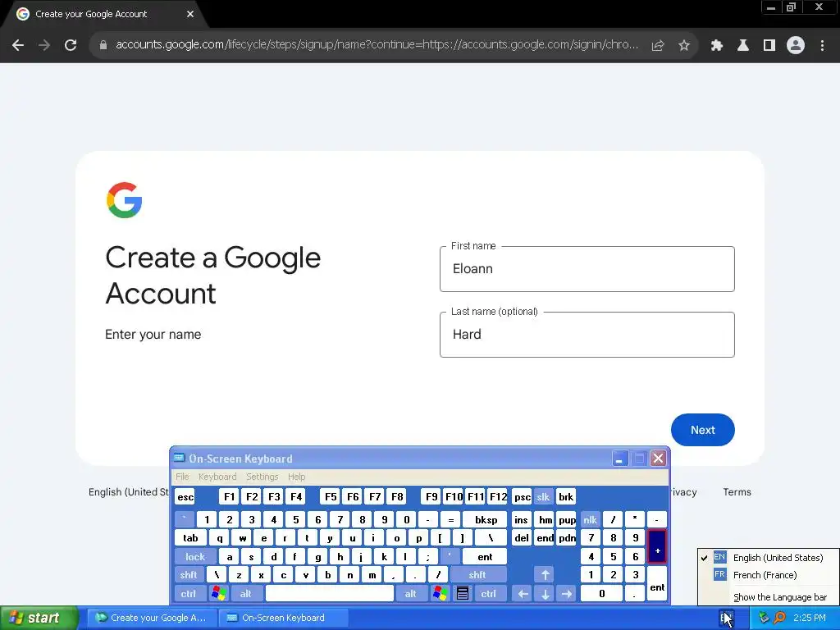This screenshot has height=630, width=840.
Task: Click the tab key on keyboard
Action: point(190,538)
